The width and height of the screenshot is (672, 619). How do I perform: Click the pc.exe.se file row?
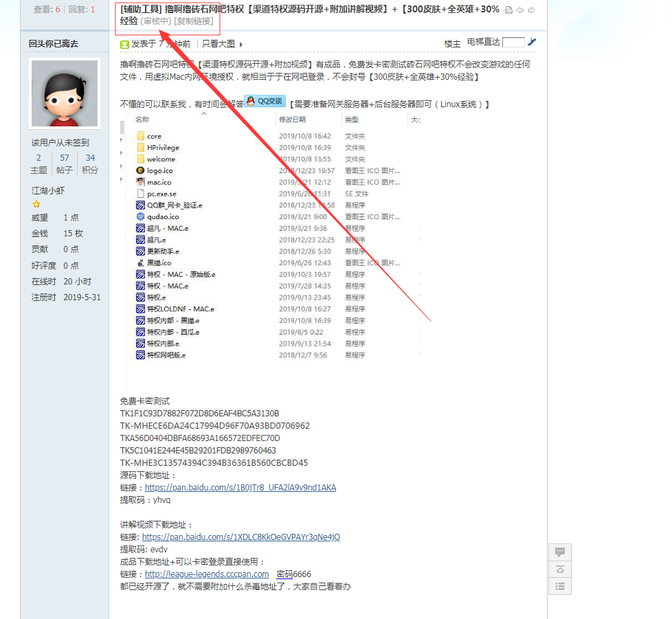click(x=252, y=194)
